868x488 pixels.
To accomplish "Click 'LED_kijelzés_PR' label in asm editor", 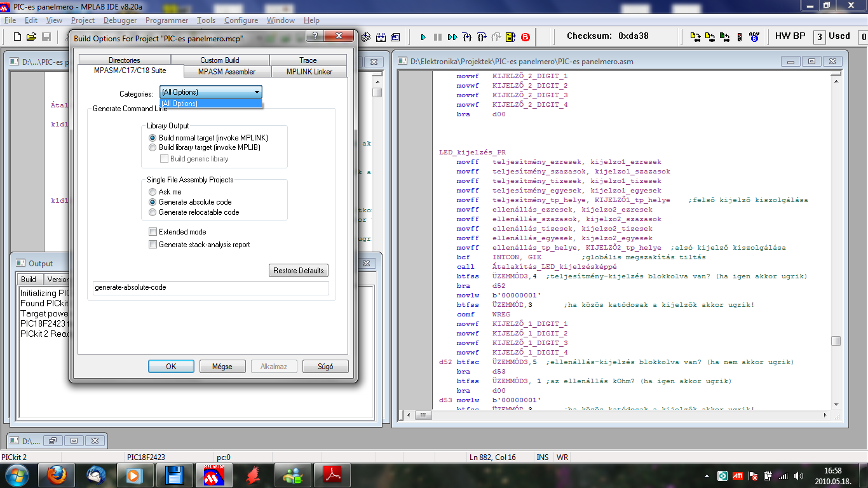I will [473, 152].
